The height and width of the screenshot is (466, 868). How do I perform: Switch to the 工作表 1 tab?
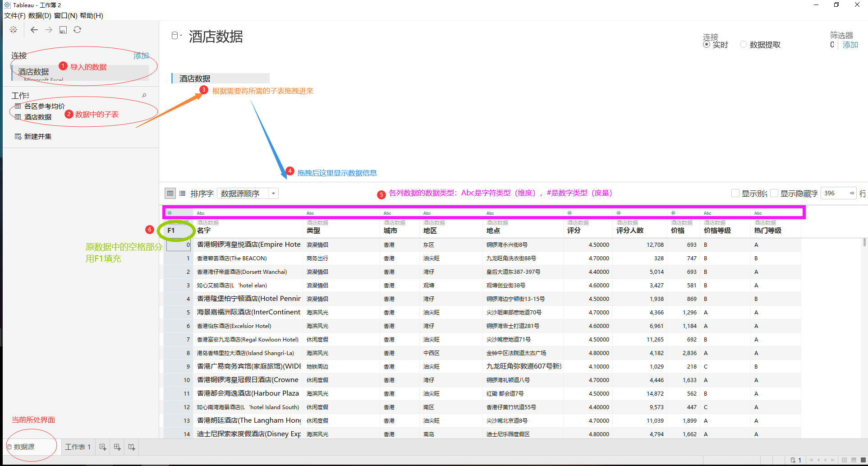78,447
